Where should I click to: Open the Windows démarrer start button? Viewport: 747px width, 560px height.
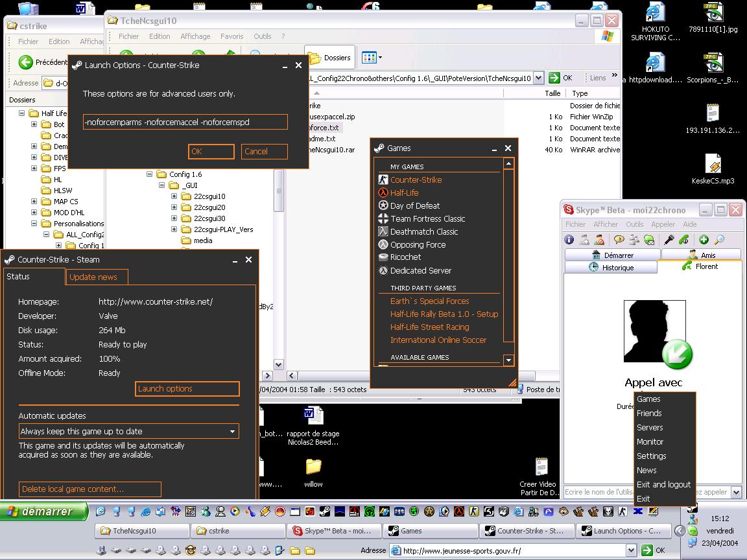coord(45,511)
